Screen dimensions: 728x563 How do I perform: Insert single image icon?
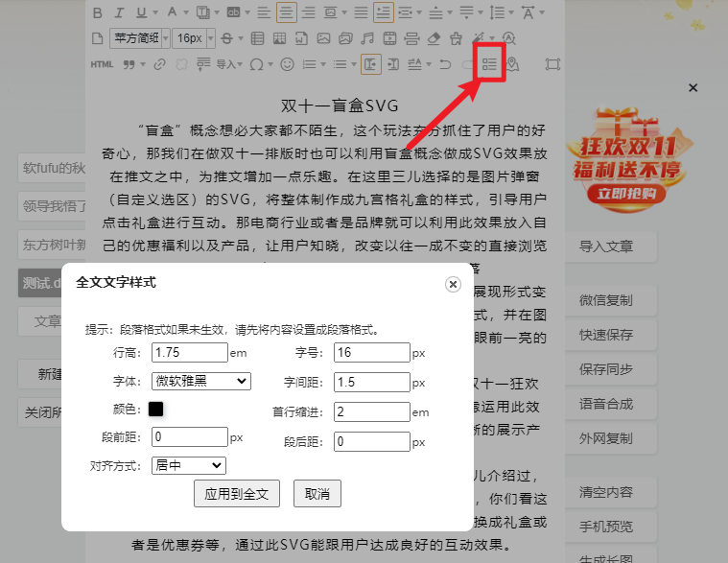click(x=323, y=38)
